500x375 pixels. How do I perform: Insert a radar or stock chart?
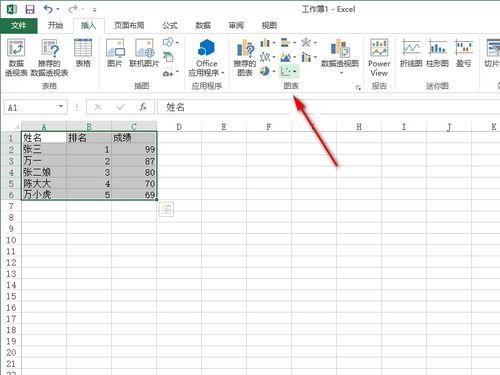click(306, 42)
